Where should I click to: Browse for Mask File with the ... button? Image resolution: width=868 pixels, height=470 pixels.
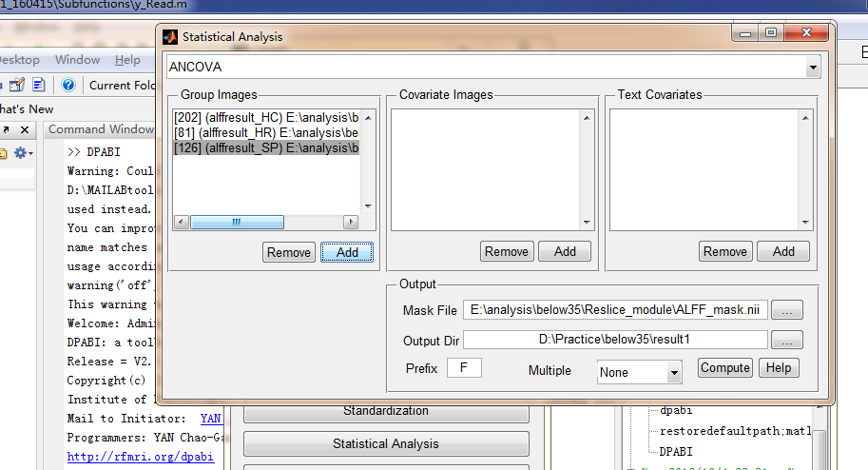786,310
